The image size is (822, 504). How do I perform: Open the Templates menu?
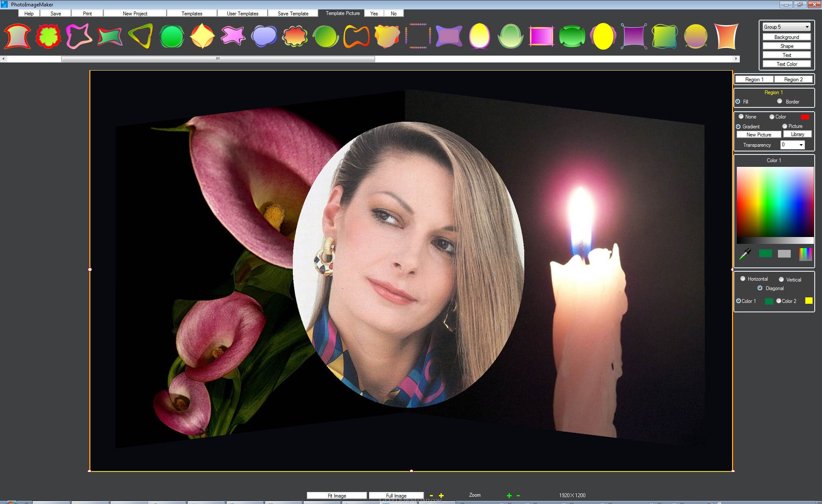point(192,14)
